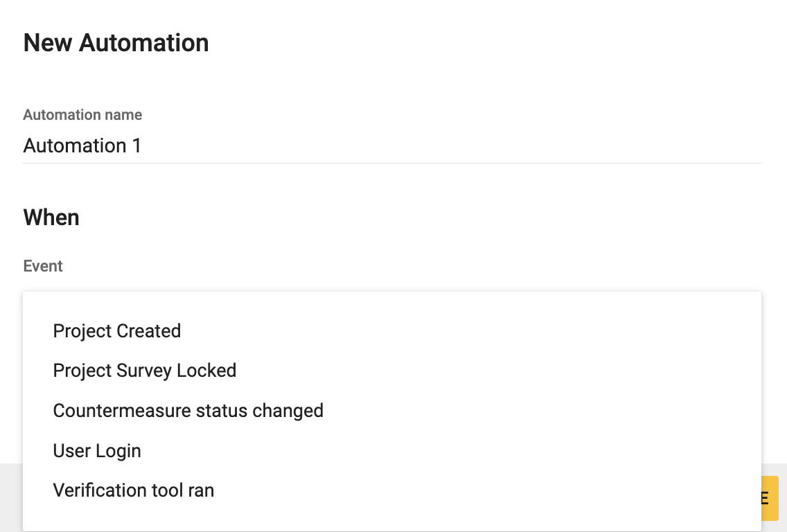Choose Project Survey Locked from the list
Screen dimensions: 787x532
point(145,371)
